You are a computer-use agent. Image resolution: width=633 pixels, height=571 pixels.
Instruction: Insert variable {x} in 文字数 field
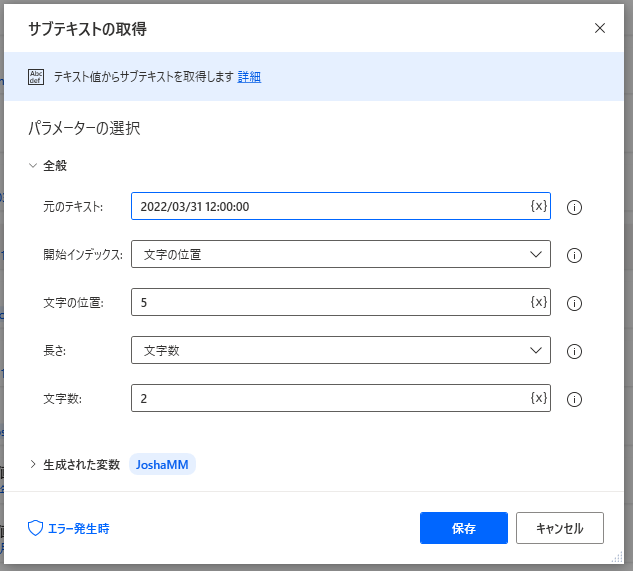tap(538, 398)
